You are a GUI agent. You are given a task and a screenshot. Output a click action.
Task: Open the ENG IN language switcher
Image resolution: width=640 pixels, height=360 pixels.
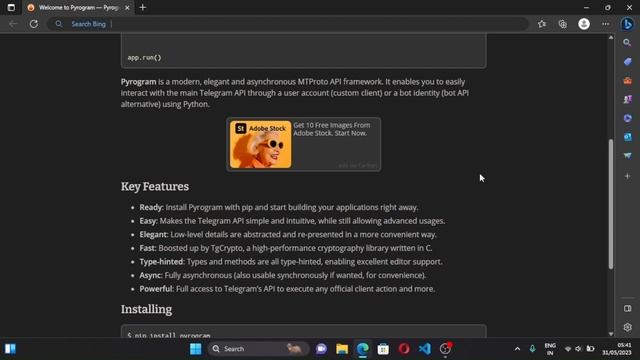click(550, 349)
